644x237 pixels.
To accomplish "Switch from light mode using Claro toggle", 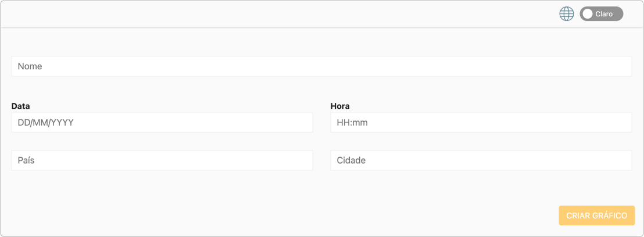I will click(601, 14).
